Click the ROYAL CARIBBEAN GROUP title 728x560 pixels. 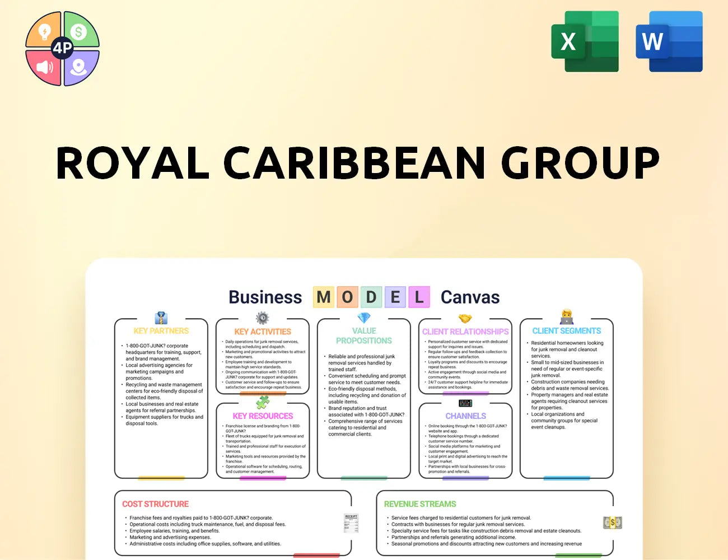click(358, 163)
